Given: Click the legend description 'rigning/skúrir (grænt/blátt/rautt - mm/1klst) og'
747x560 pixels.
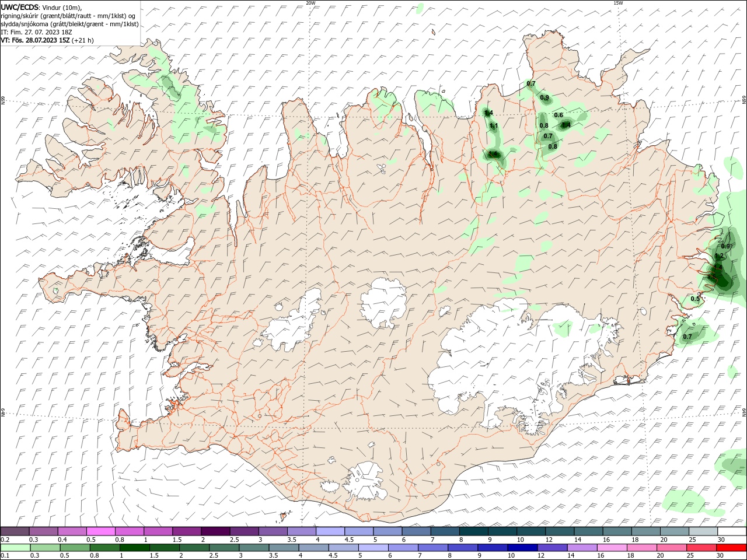Looking at the screenshot, I should point(68,15).
